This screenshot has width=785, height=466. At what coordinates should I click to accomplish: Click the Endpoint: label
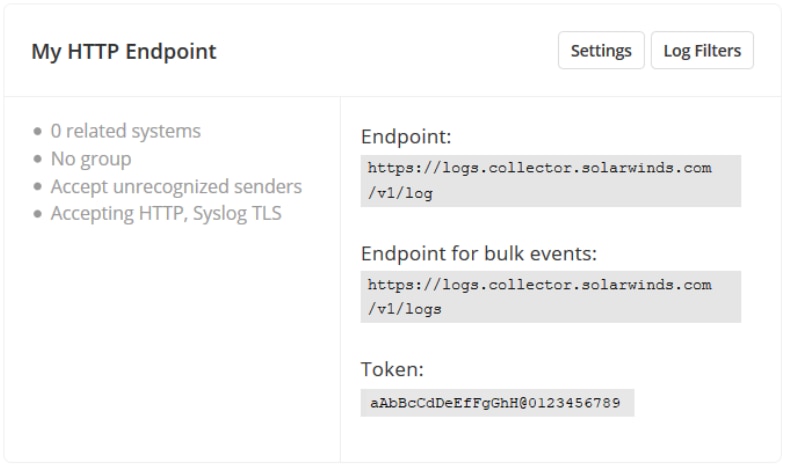pos(406,137)
